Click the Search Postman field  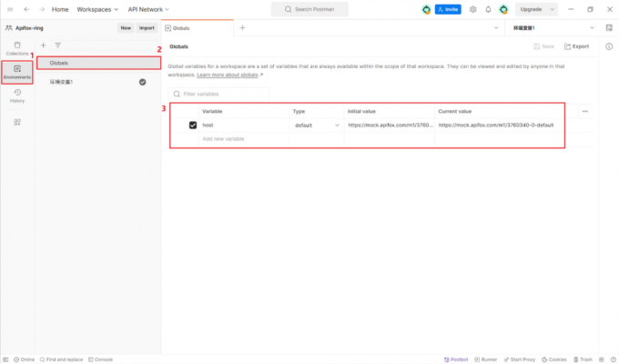pyautogui.click(x=309, y=9)
